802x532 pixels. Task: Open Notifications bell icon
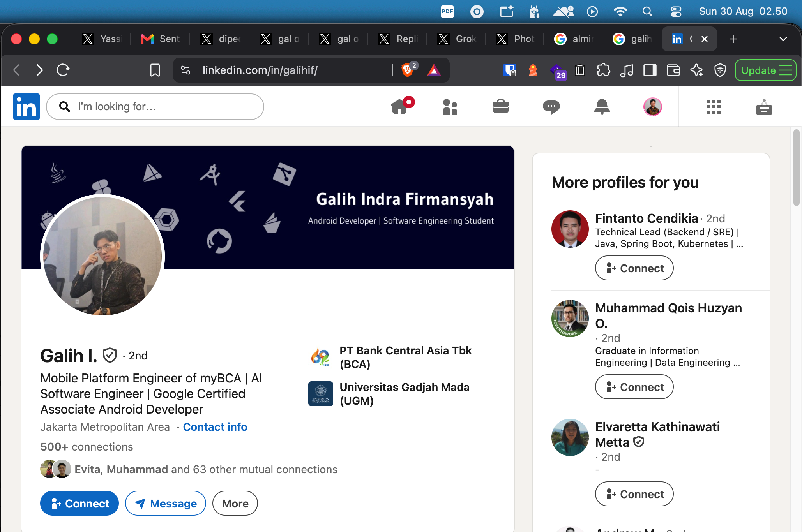click(x=602, y=107)
